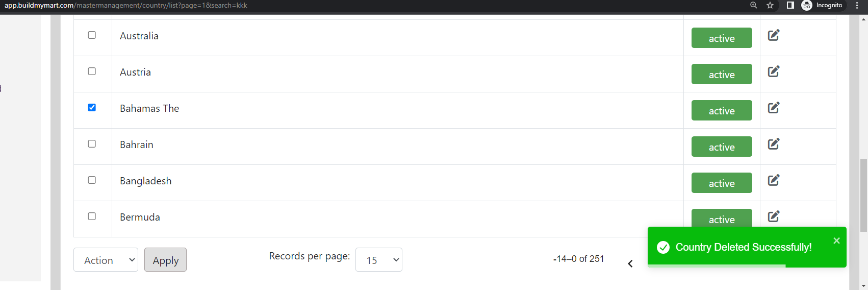This screenshot has height=290, width=868.
Task: Open edit icon for Austria
Action: point(774,71)
